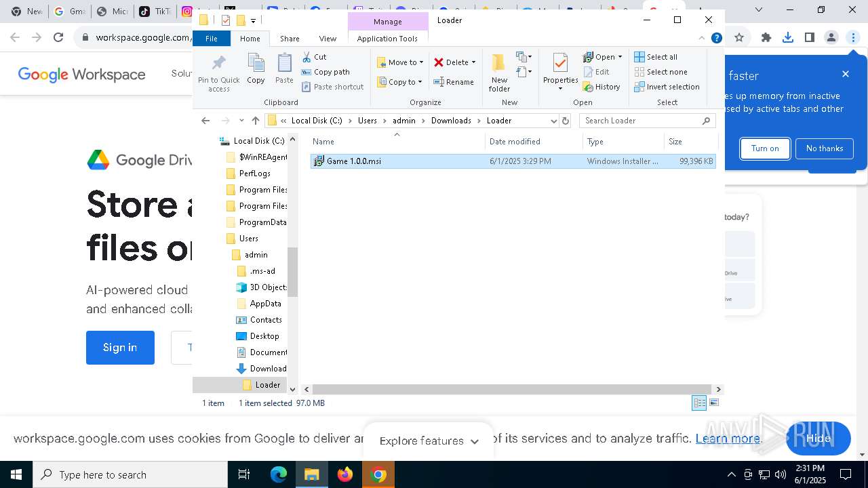Go up one folder level

255,121
